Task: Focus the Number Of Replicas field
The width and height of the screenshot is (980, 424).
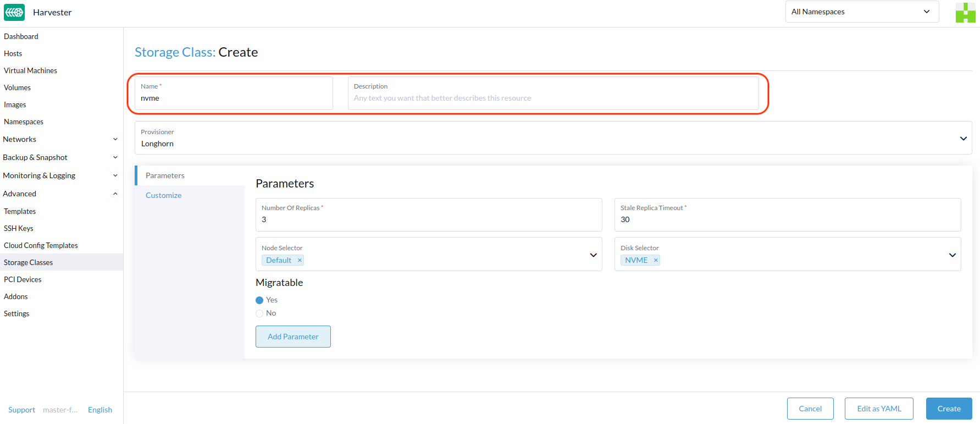Action: click(x=429, y=214)
